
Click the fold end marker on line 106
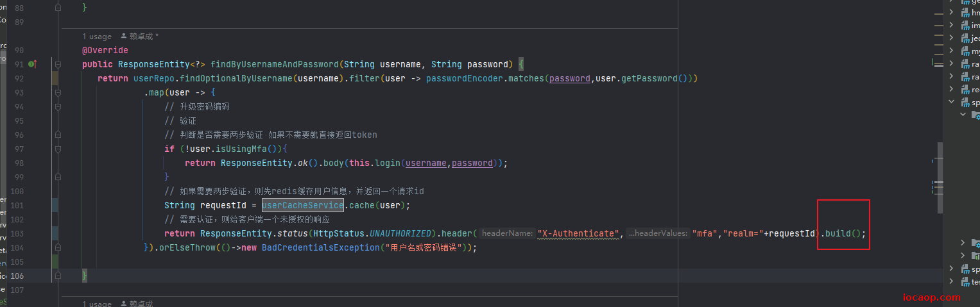[58, 276]
